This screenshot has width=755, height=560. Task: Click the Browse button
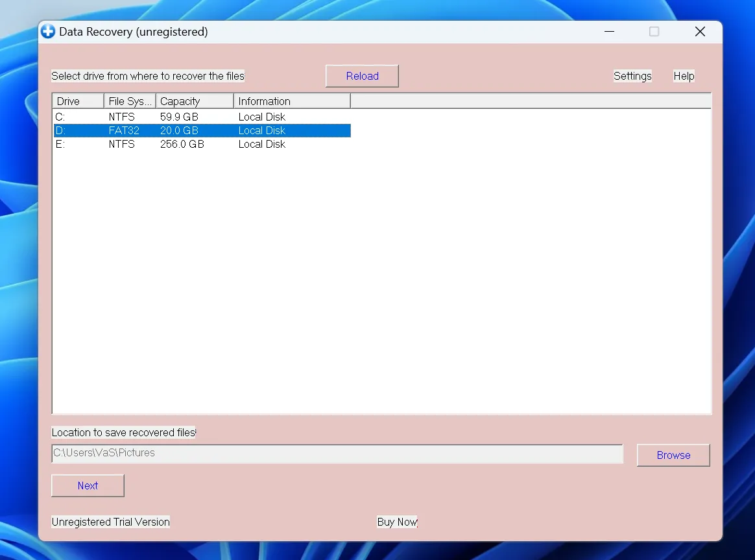click(673, 455)
